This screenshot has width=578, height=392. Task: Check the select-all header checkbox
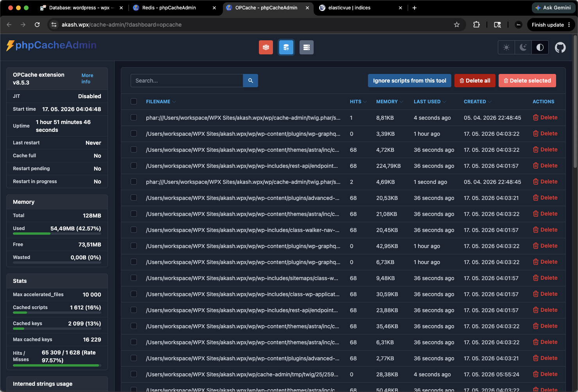[x=134, y=101]
